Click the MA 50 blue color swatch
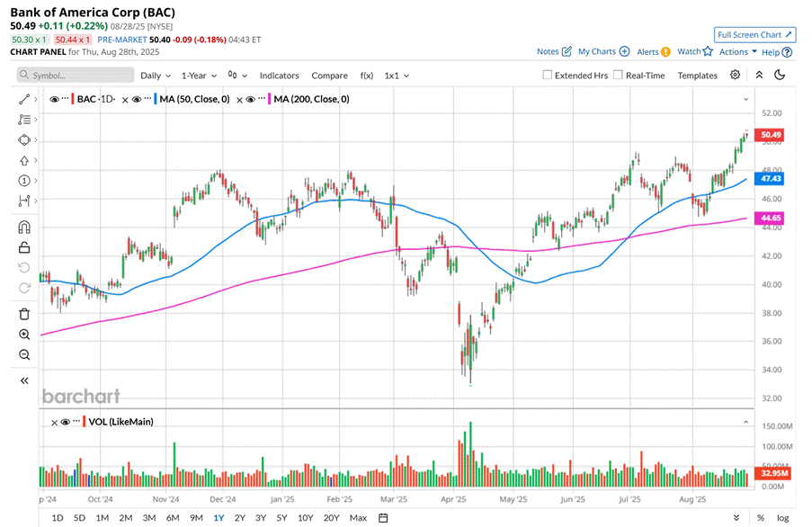Image resolution: width=812 pixels, height=527 pixels. 156,99
